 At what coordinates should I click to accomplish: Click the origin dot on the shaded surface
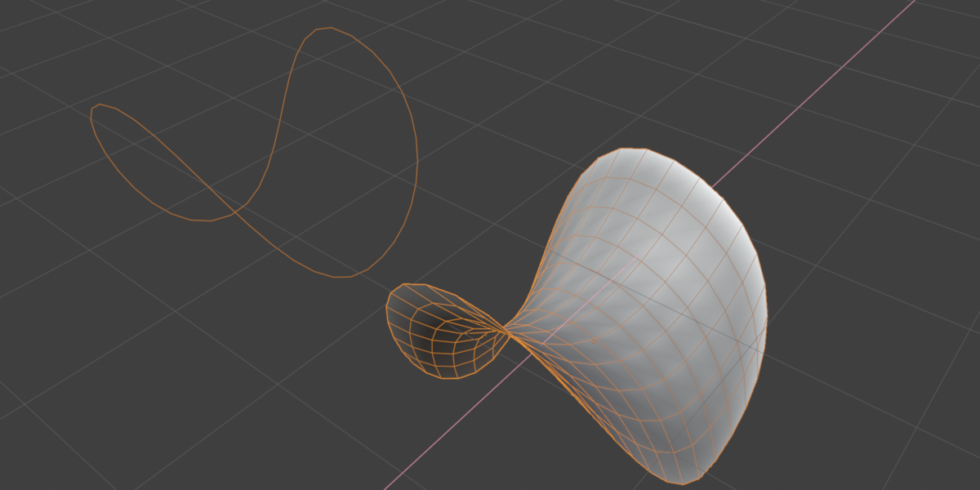(594, 341)
